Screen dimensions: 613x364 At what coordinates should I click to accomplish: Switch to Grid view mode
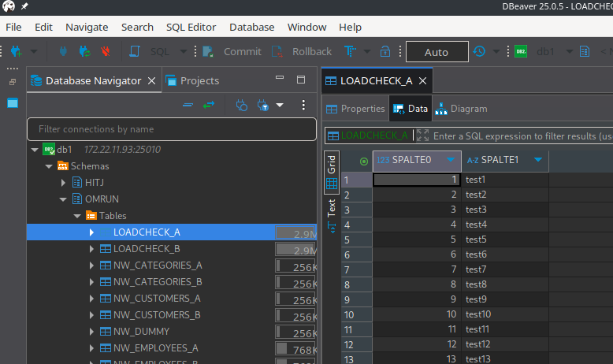[332, 172]
